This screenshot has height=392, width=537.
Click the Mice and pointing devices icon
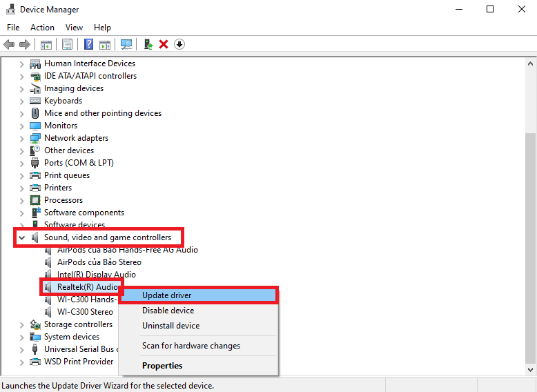click(x=35, y=113)
